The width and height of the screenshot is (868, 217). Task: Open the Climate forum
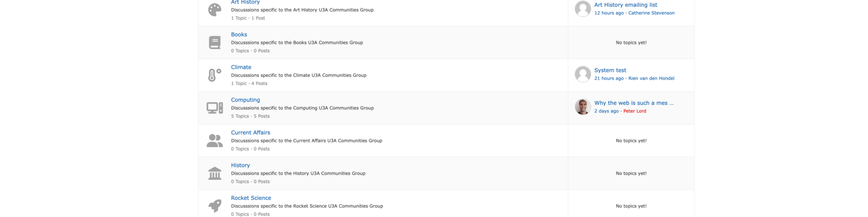(241, 67)
